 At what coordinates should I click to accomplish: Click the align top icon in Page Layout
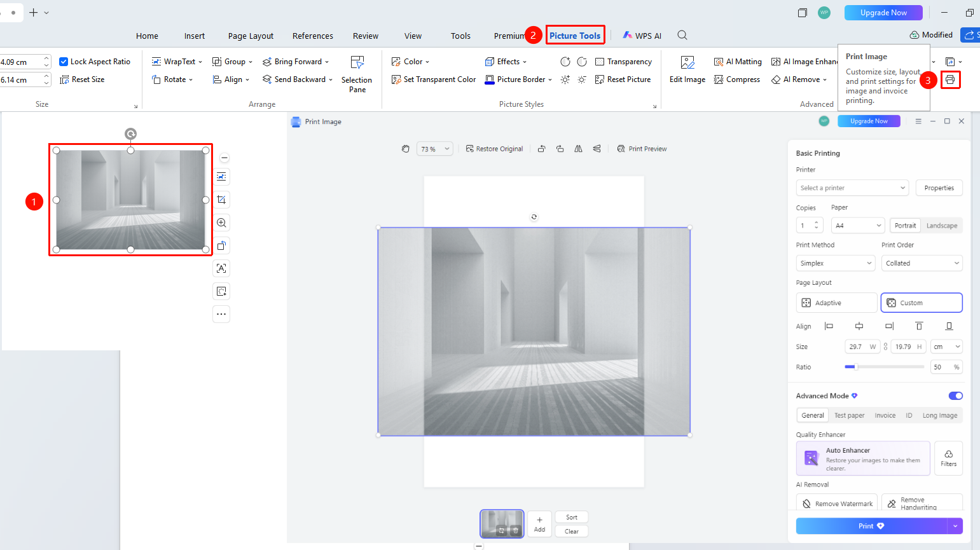919,326
